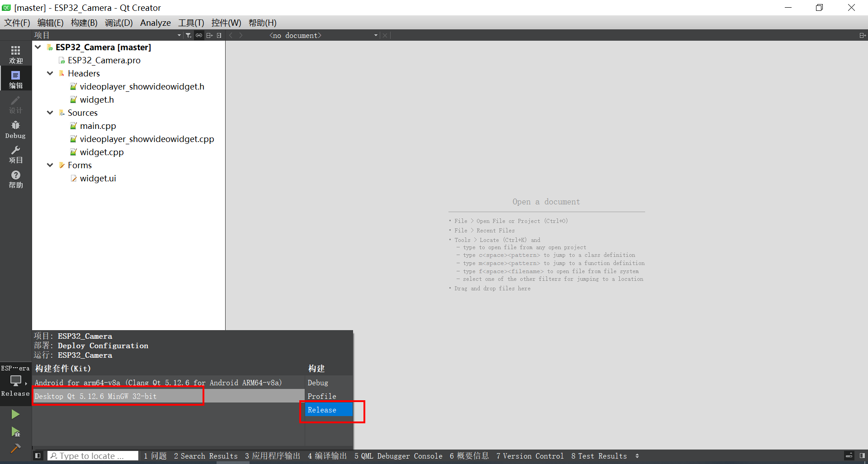
Task: Switch to 编辑 (Edit) mode
Action: point(16,79)
